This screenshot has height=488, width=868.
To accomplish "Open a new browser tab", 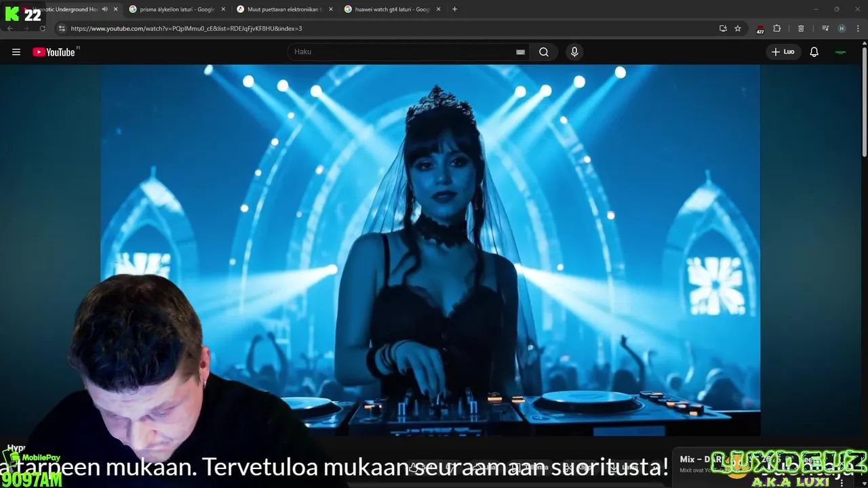I will pos(454,9).
